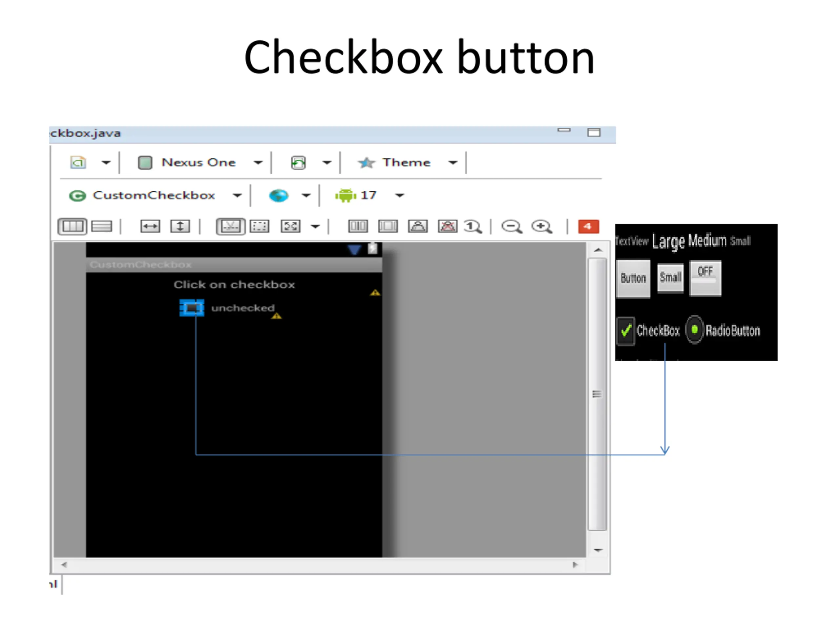Click the screen orientation rotate icon

(298, 162)
